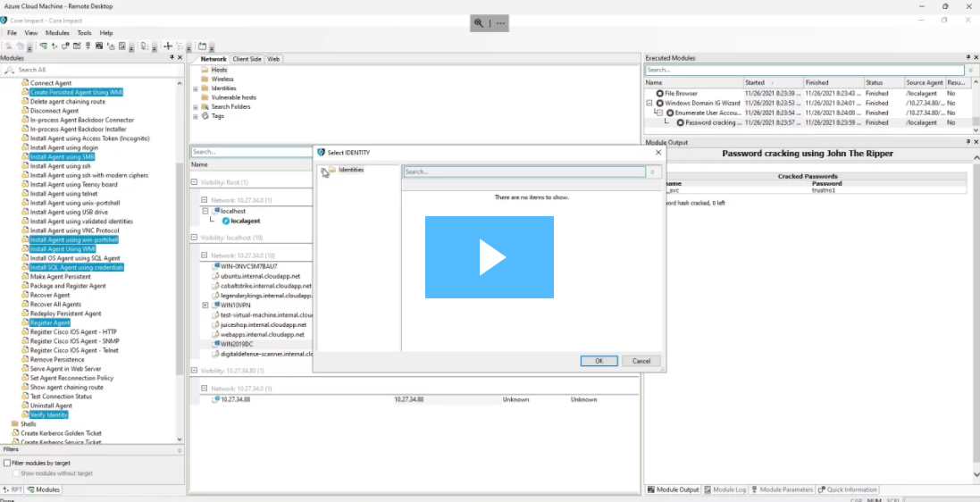This screenshot has height=502, width=980.
Task: Enable Filter modules by target checkbox
Action: (7, 463)
